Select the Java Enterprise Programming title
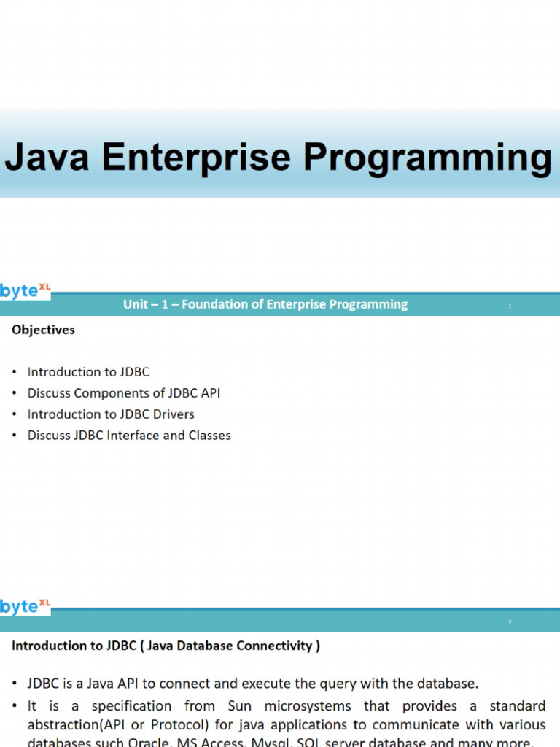560x747 pixels. [x=279, y=158]
